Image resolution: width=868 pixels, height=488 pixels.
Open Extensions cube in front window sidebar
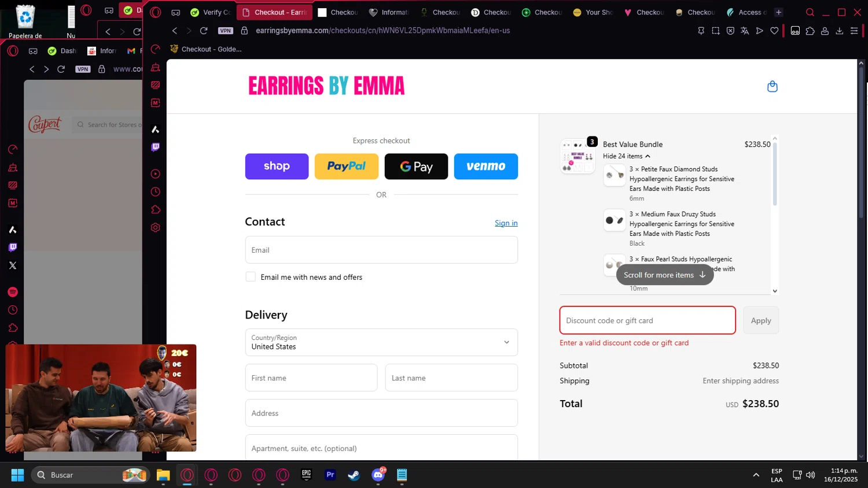[155, 210]
